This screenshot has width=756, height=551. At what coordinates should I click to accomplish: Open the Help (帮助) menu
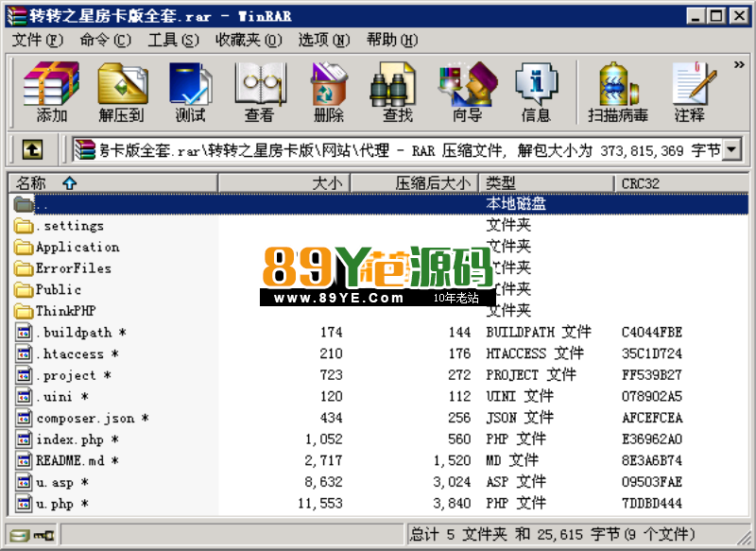(x=391, y=40)
